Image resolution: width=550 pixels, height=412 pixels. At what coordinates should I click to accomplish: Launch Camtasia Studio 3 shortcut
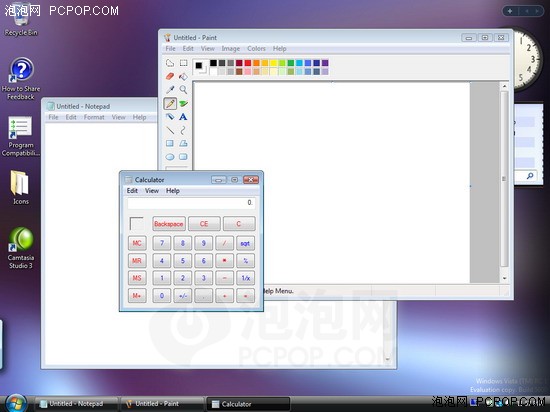pyautogui.click(x=21, y=248)
